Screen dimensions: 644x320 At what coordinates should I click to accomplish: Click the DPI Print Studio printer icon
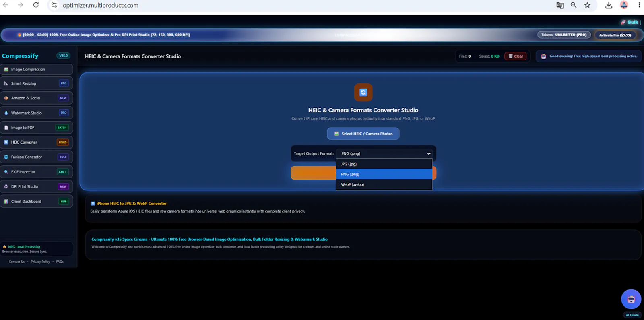[6, 186]
